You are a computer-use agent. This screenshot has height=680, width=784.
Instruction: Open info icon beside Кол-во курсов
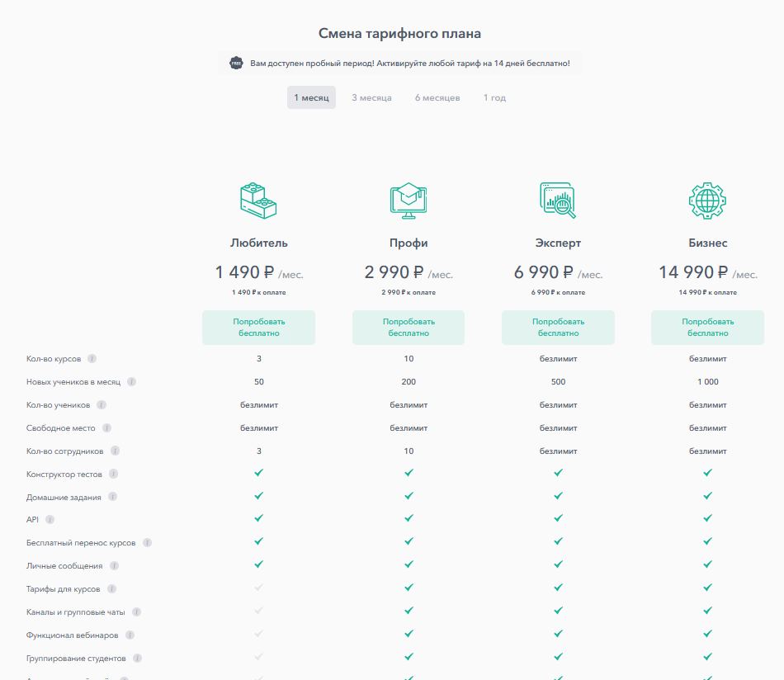point(92,359)
